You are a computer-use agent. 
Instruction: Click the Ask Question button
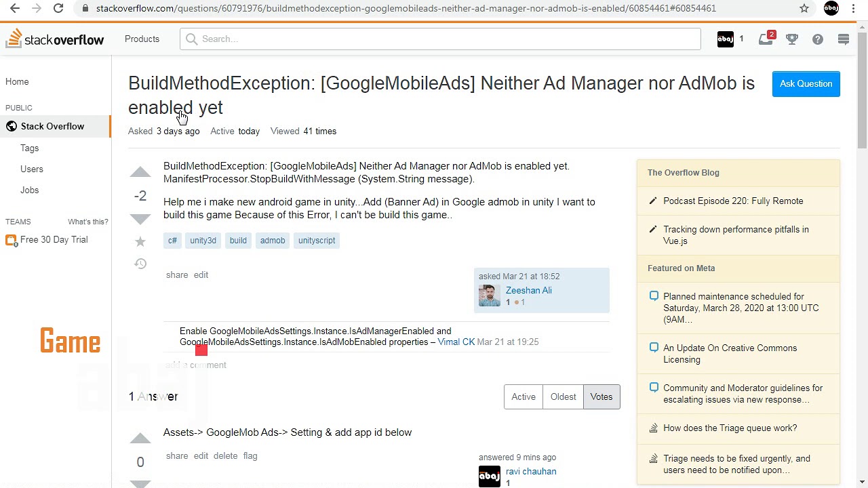806,83
